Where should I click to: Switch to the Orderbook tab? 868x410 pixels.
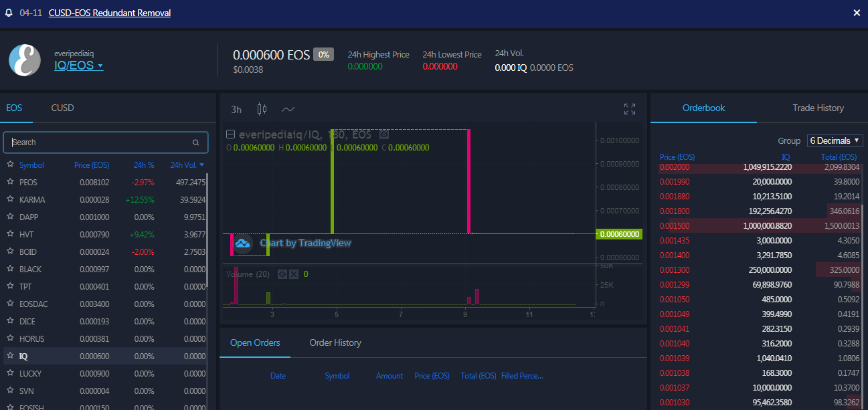(704, 108)
